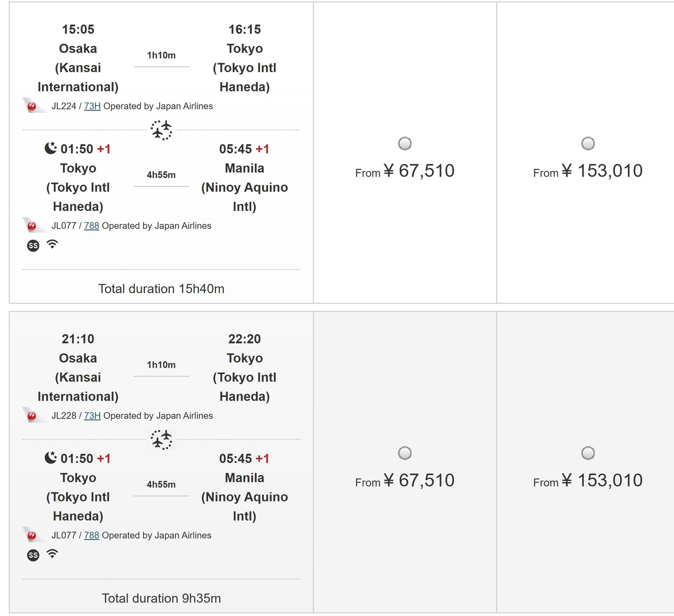Open the 73H aircraft details for JL224
This screenshot has height=616, width=674.
pos(92,105)
